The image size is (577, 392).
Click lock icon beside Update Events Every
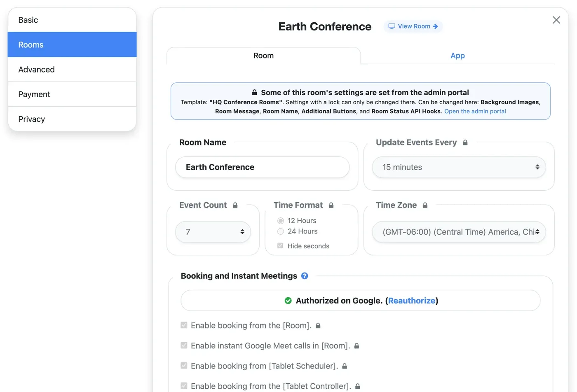point(465,142)
